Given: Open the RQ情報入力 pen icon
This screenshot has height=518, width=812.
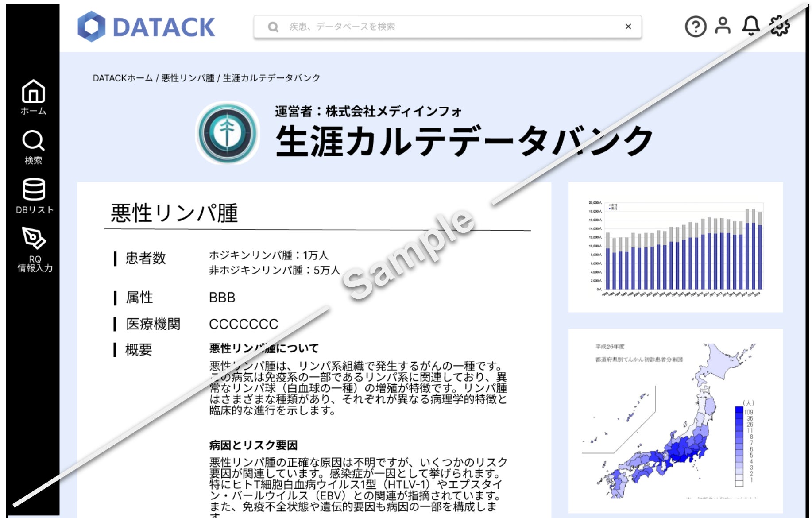Looking at the screenshot, I should (34, 238).
